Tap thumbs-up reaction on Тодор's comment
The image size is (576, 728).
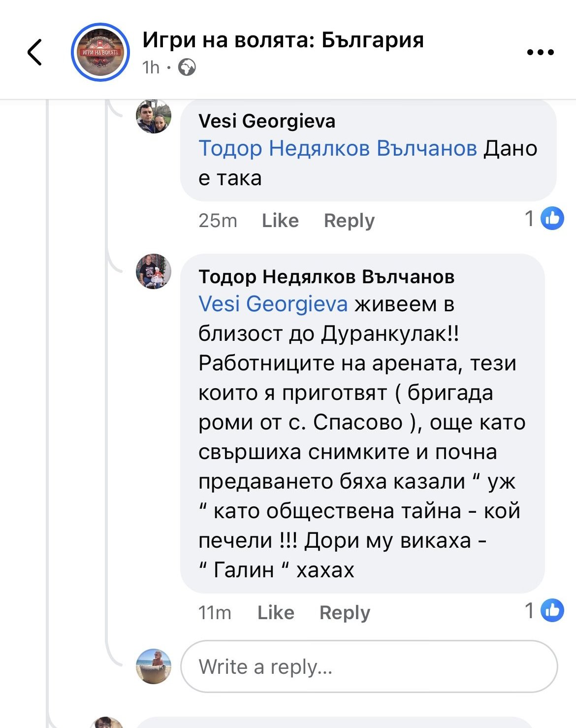tap(552, 611)
